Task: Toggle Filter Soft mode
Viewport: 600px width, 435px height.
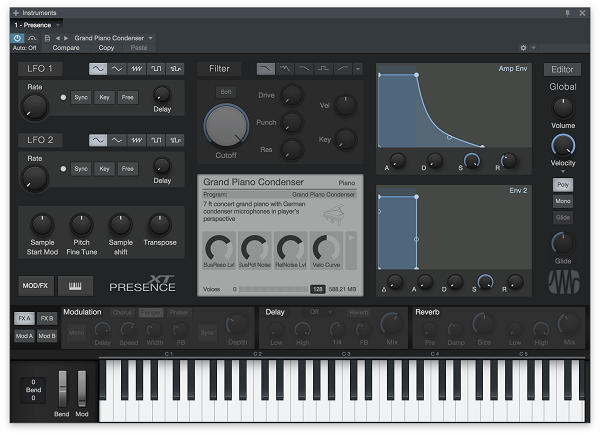Action: [x=226, y=92]
